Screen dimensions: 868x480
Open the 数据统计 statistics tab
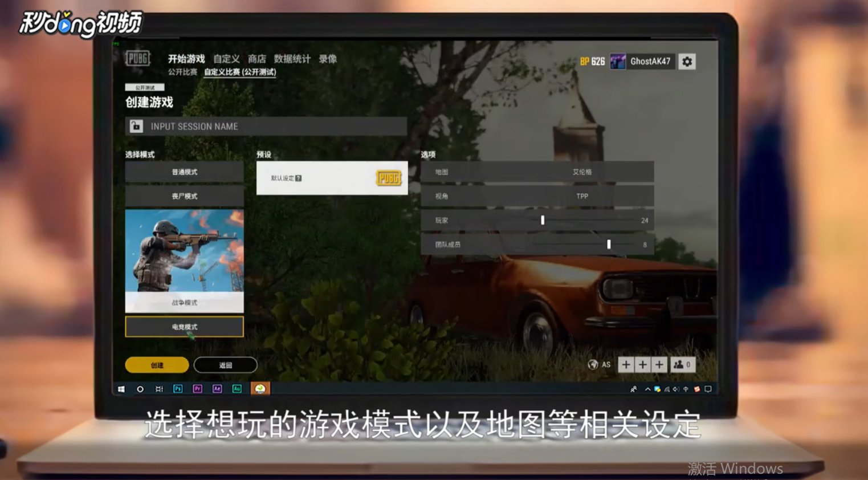[x=292, y=59]
